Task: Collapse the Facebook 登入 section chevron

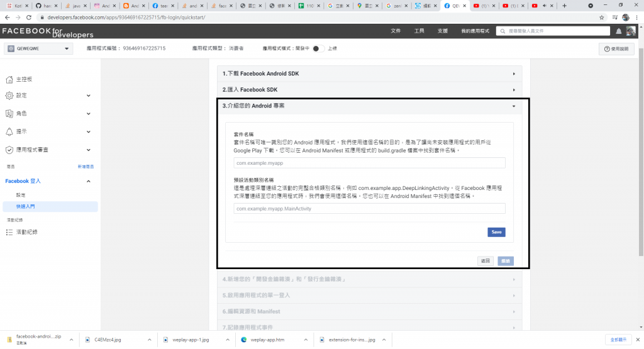Action: (88, 181)
